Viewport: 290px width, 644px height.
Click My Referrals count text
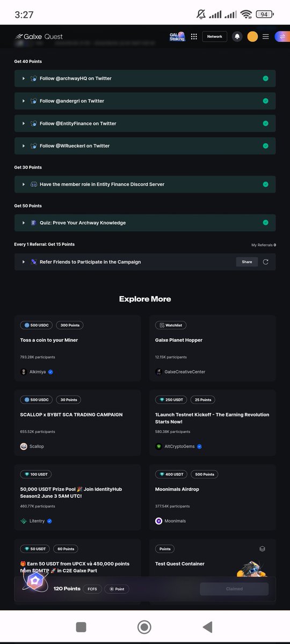click(x=263, y=245)
